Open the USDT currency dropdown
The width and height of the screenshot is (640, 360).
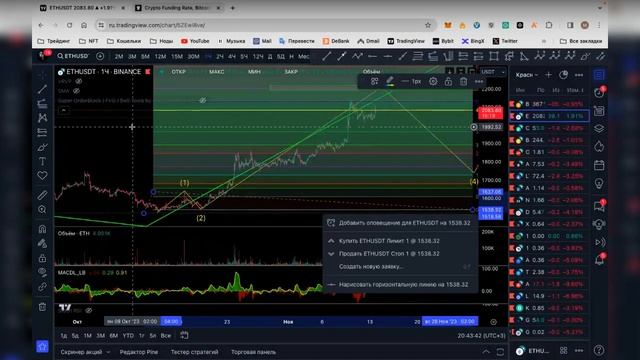(493, 72)
